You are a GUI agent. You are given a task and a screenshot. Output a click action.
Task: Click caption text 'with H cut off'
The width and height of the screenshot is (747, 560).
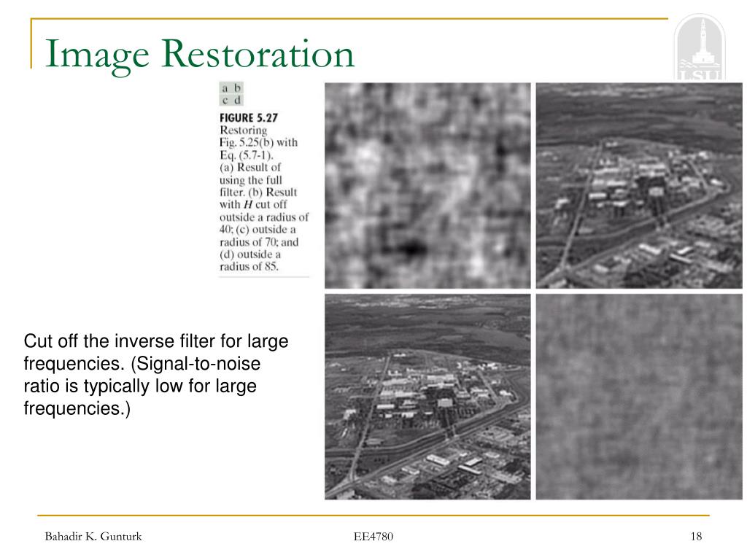click(x=253, y=204)
